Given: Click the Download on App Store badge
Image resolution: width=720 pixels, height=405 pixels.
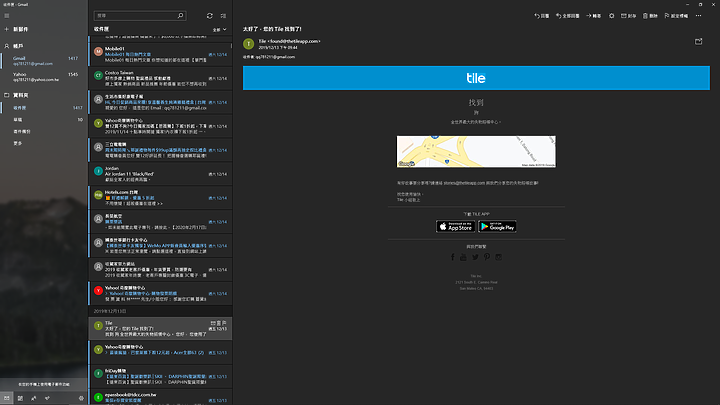Looking at the screenshot, I should click(456, 226).
